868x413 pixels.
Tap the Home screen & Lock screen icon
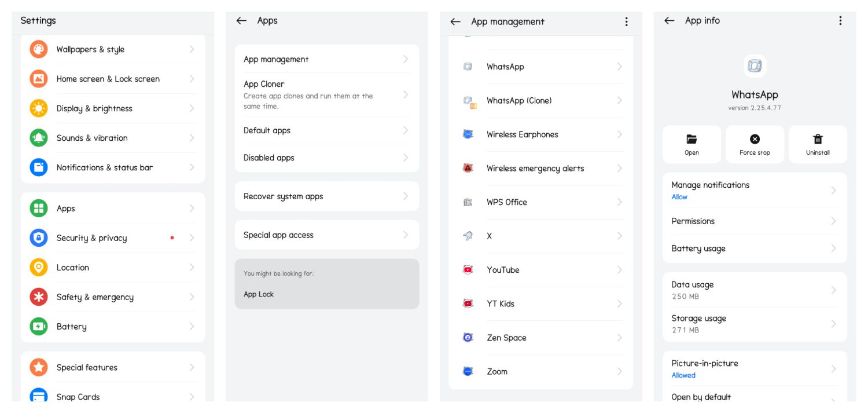39,79
